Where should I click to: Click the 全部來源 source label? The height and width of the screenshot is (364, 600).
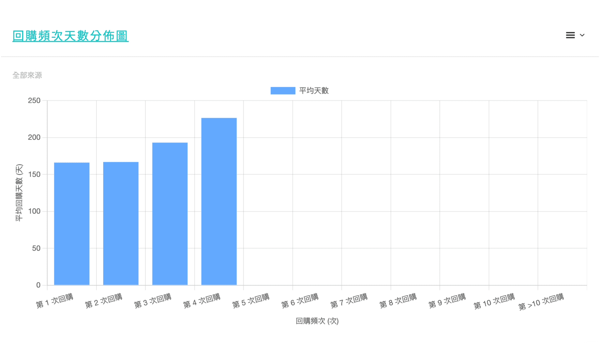click(27, 75)
